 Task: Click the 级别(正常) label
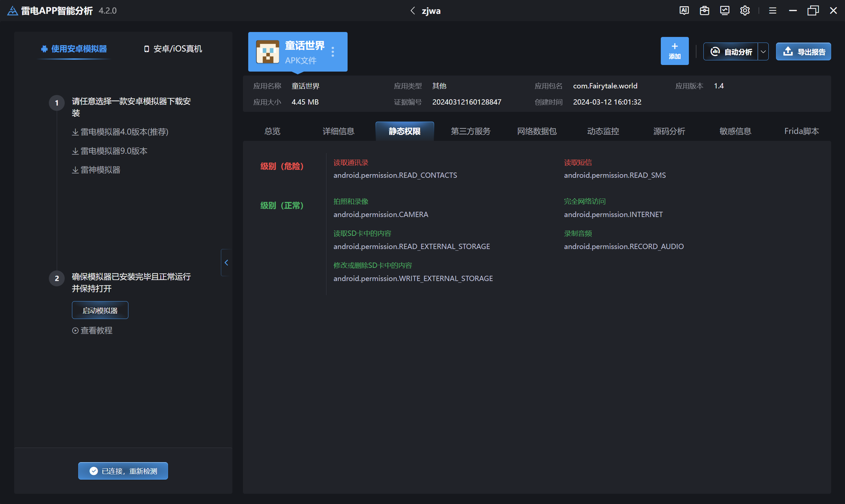pos(282,205)
